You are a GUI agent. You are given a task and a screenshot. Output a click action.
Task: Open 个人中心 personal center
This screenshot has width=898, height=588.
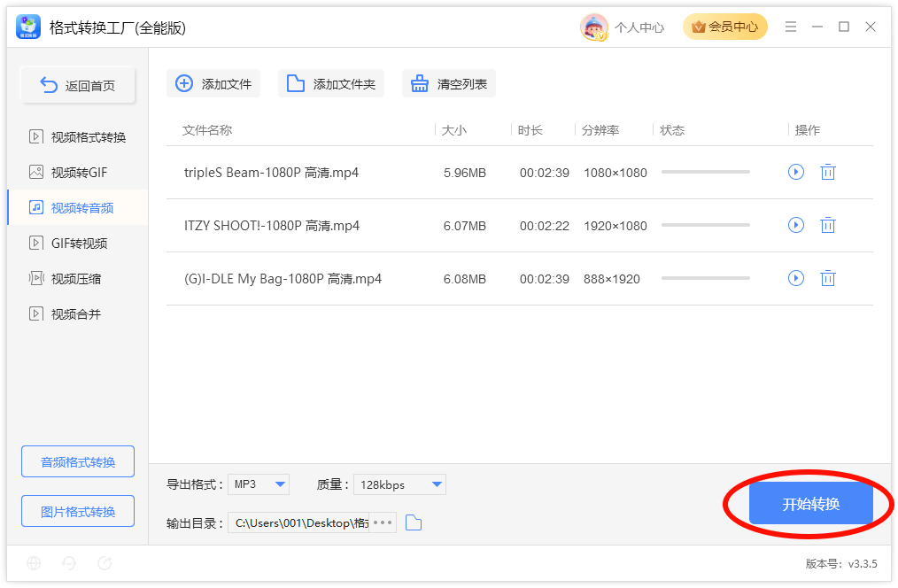[639, 27]
